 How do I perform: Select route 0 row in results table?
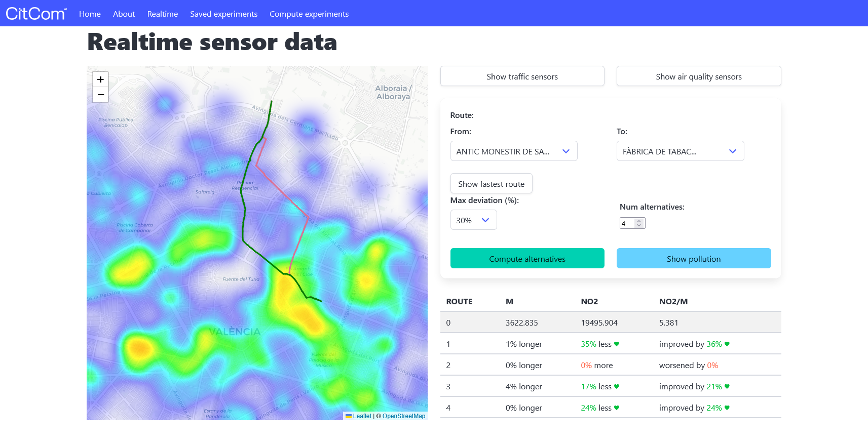(x=610, y=322)
